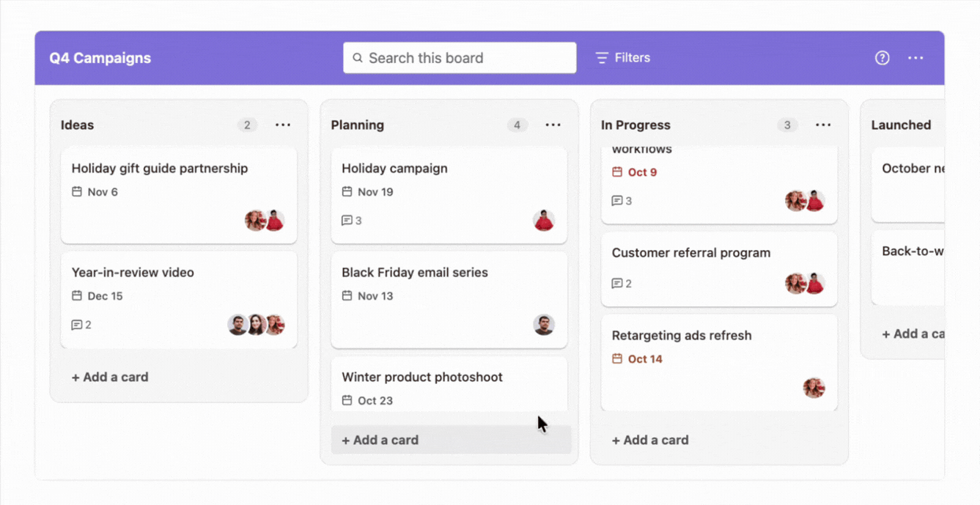Image resolution: width=980 pixels, height=505 pixels.
Task: Open the Holiday gift guide partnership card
Action: (x=179, y=195)
